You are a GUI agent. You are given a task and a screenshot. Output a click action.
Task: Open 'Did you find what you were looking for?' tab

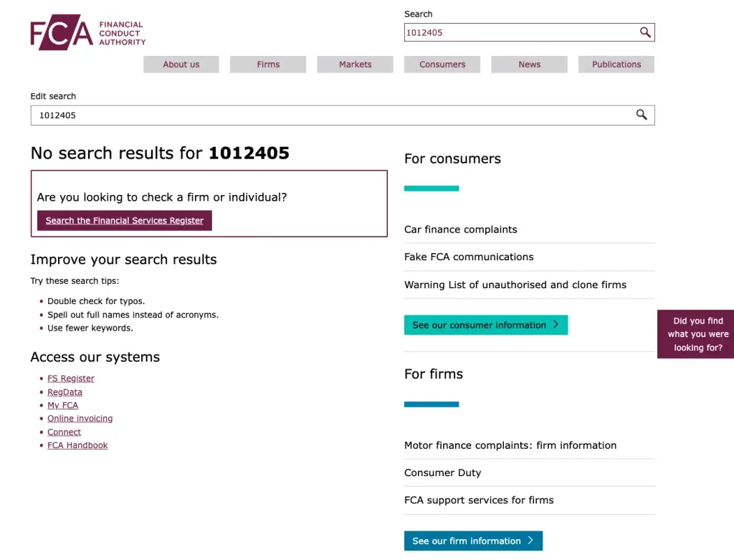pos(696,334)
